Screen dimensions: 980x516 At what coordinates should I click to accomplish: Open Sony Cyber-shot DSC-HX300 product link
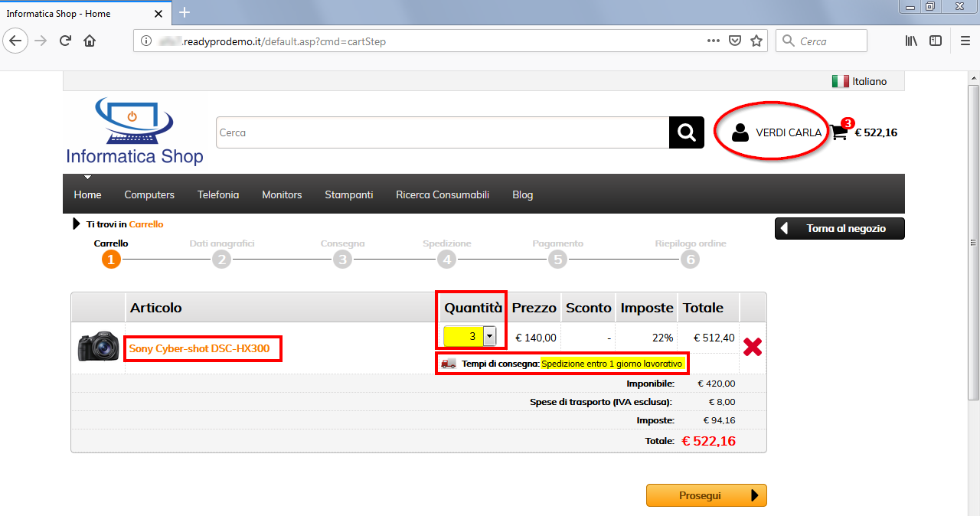pyautogui.click(x=199, y=348)
